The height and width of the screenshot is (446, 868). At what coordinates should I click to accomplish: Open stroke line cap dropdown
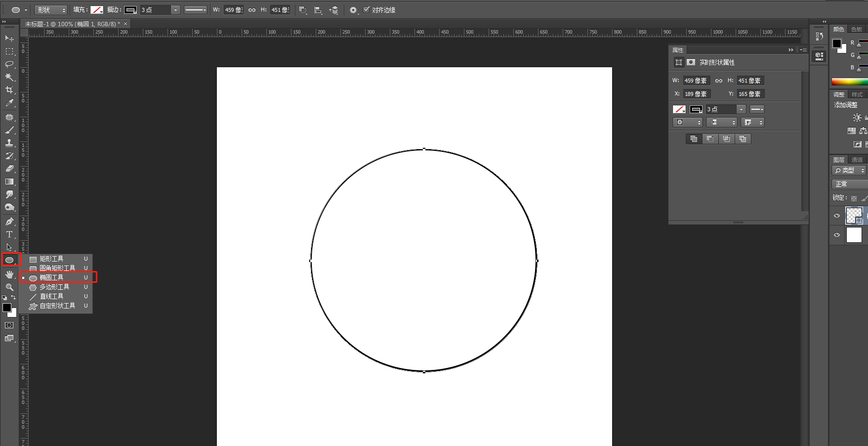pos(721,122)
